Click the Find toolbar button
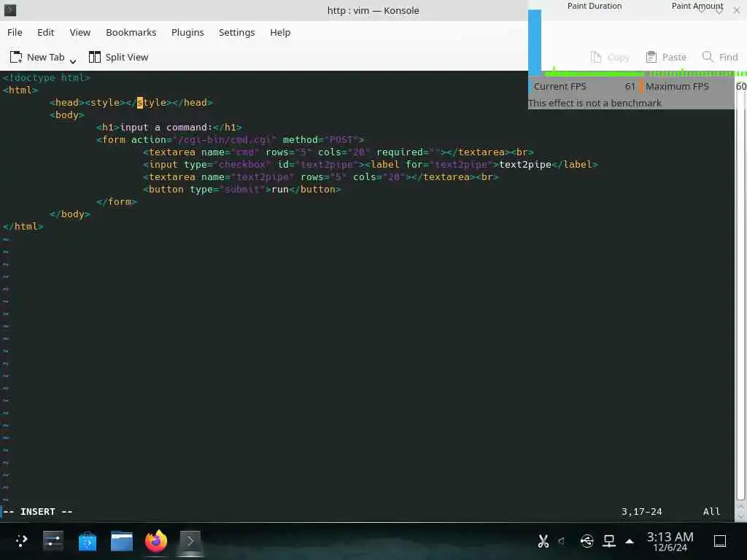This screenshot has height=560, width=747. point(720,57)
